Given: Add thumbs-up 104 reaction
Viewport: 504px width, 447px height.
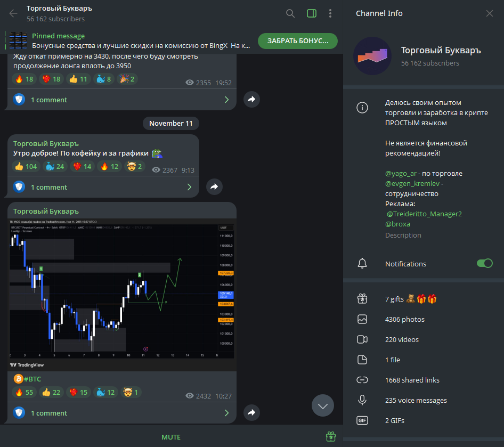Looking at the screenshot, I should click(26, 166).
